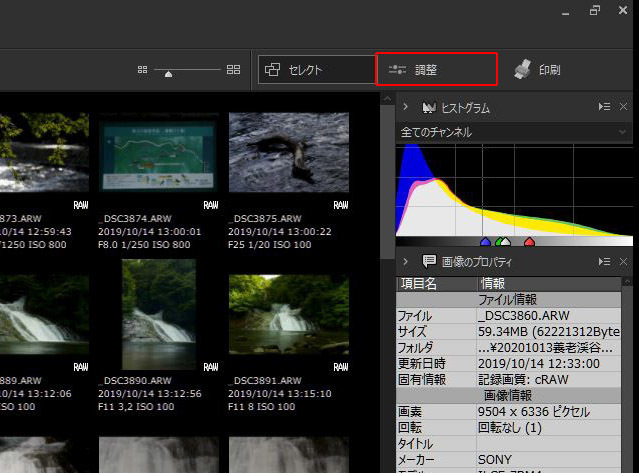639x473 pixels.
Task: Open the ヒストグラム panel options menu
Action: tap(603, 107)
